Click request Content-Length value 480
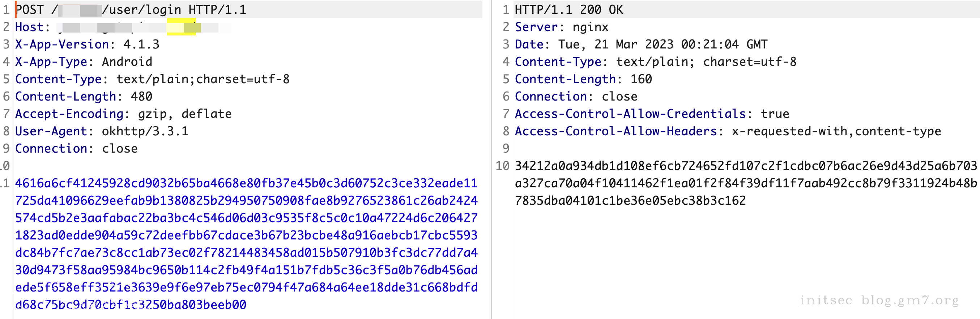980x319 pixels. tap(141, 96)
